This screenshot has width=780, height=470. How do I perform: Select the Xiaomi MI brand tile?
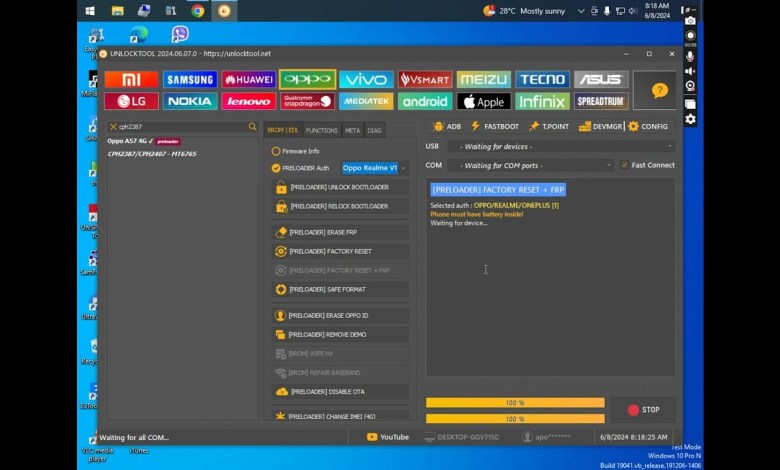tap(131, 80)
